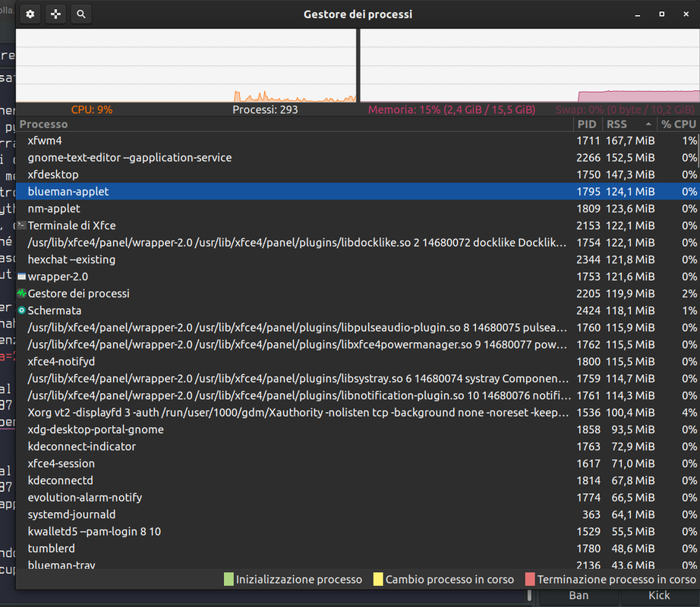Maximize the Gestore dei processi window
Image resolution: width=700 pixels, height=607 pixels.
(x=661, y=14)
